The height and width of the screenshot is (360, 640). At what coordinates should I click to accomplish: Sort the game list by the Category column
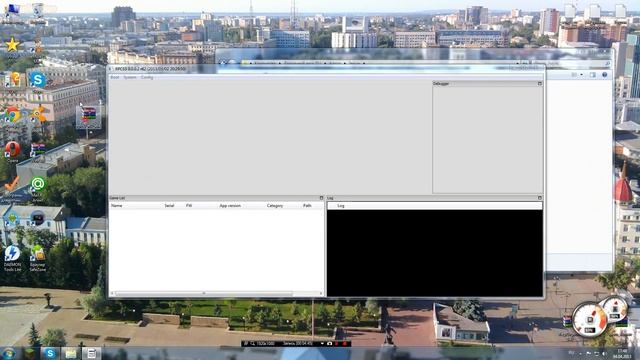[x=275, y=206]
